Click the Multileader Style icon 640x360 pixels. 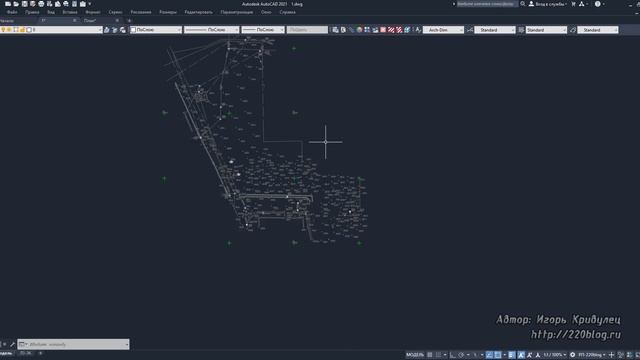(x=573, y=30)
